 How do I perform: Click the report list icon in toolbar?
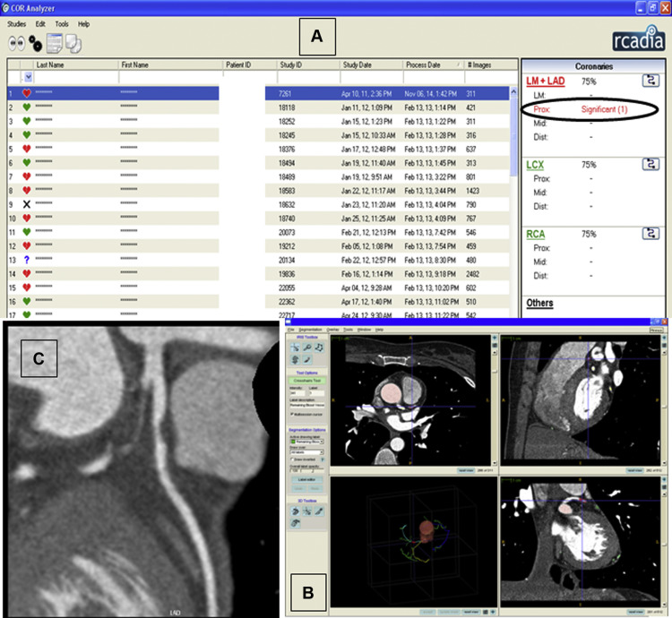pos(54,42)
